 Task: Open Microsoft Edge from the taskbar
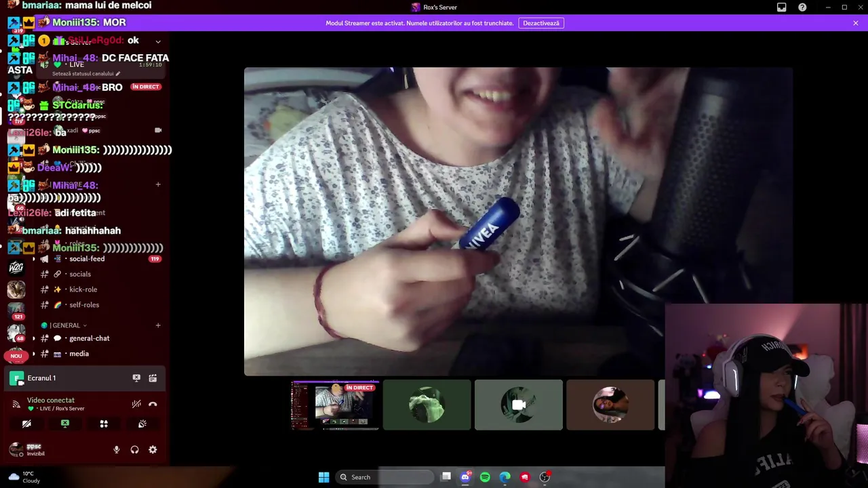coord(505,477)
